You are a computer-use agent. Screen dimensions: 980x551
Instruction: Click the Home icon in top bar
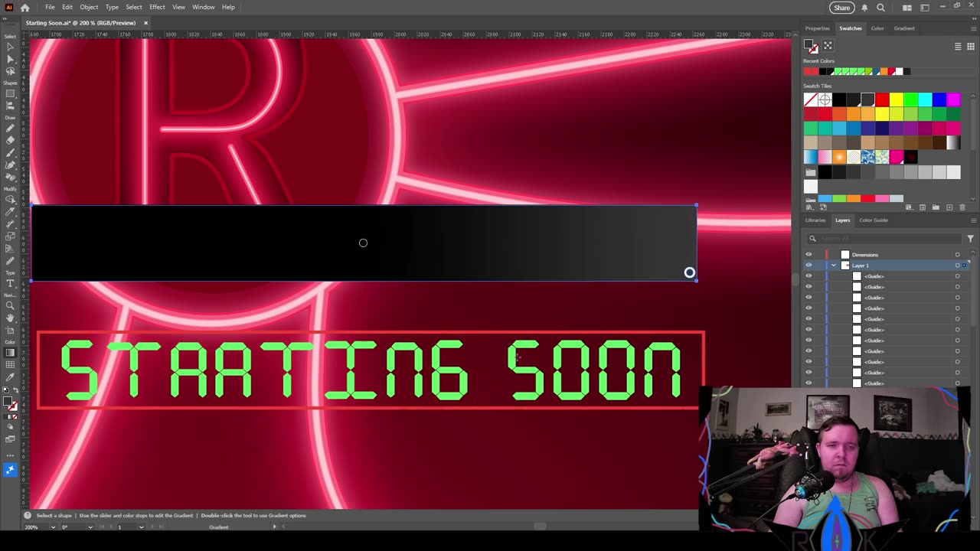pos(25,8)
